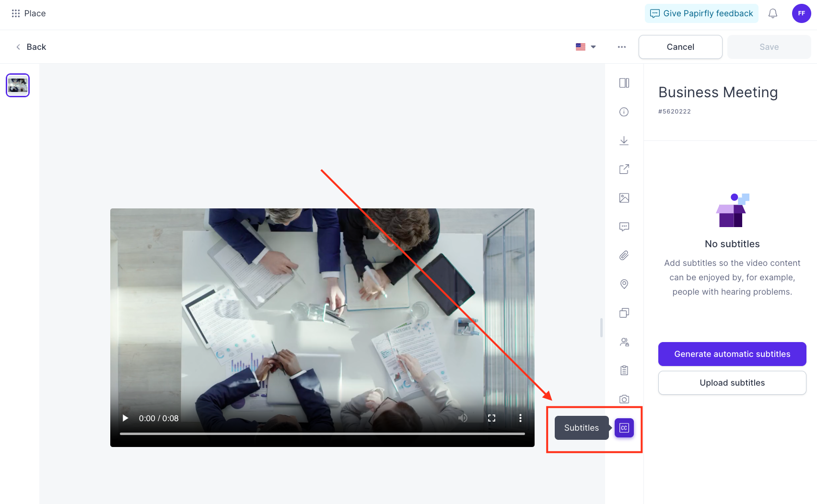This screenshot has height=504, width=817.
Task: Mute the video volume icon
Action: pos(463,418)
